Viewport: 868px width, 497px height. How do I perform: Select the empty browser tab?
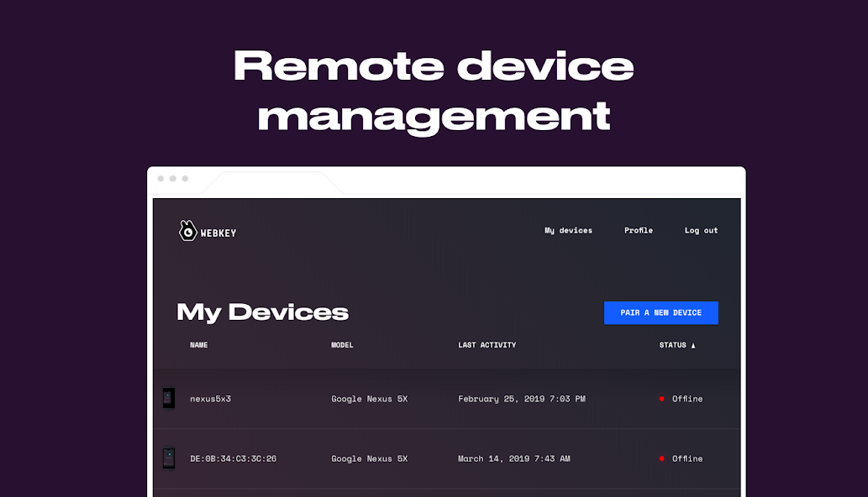pos(271,184)
